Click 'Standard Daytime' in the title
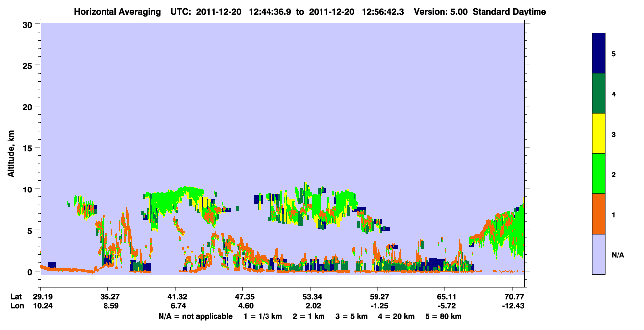 tap(509, 12)
